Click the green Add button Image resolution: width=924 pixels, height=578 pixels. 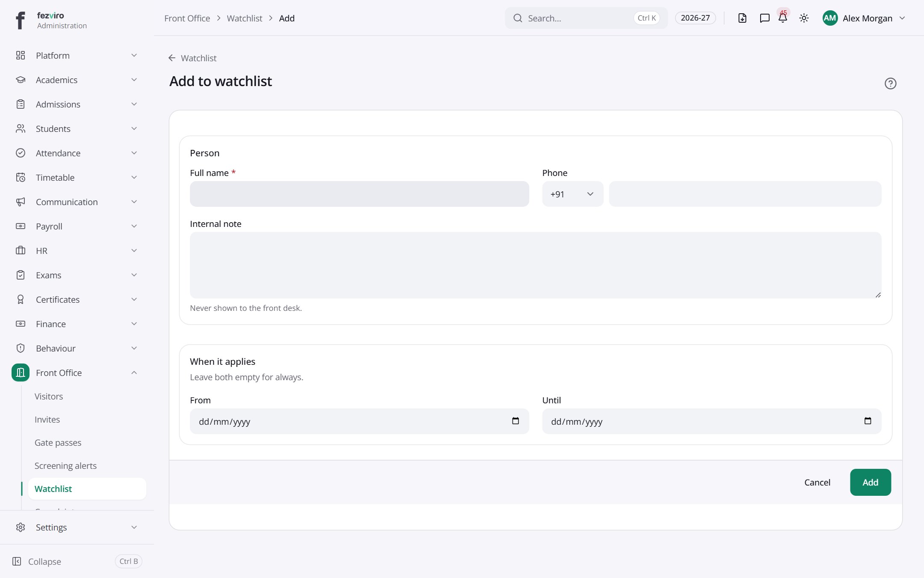pyautogui.click(x=871, y=482)
